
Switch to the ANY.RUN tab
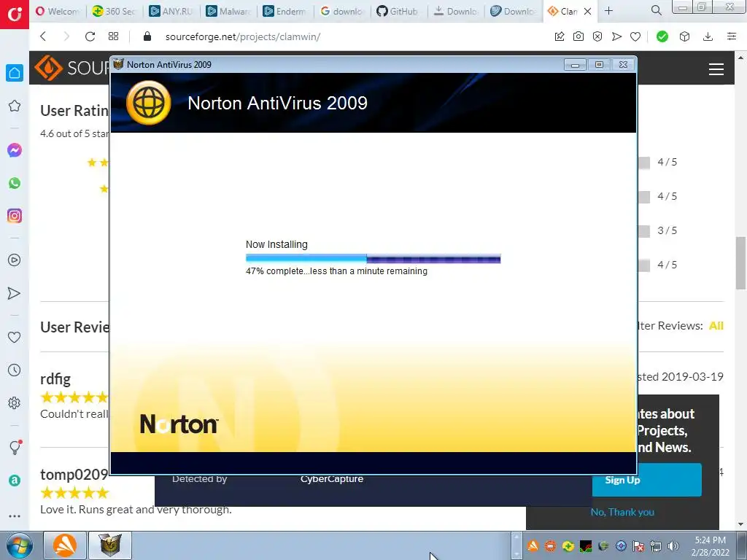(171, 11)
